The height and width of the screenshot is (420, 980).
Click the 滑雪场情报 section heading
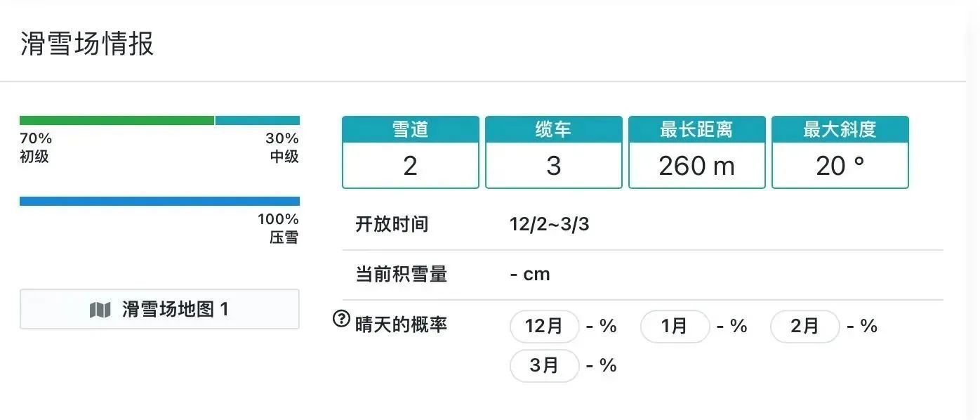click(x=87, y=44)
